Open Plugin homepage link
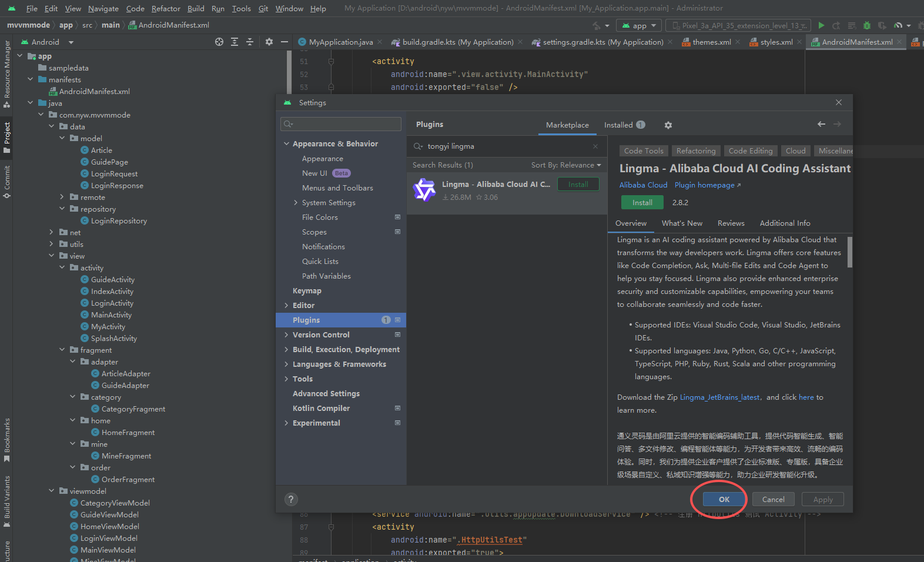Image resolution: width=924 pixels, height=562 pixels. [708, 185]
